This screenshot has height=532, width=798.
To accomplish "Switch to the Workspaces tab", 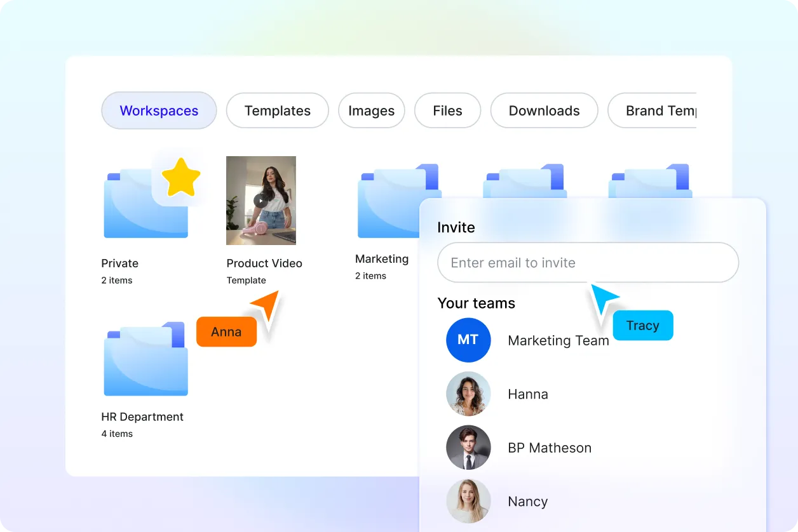I will coord(159,110).
